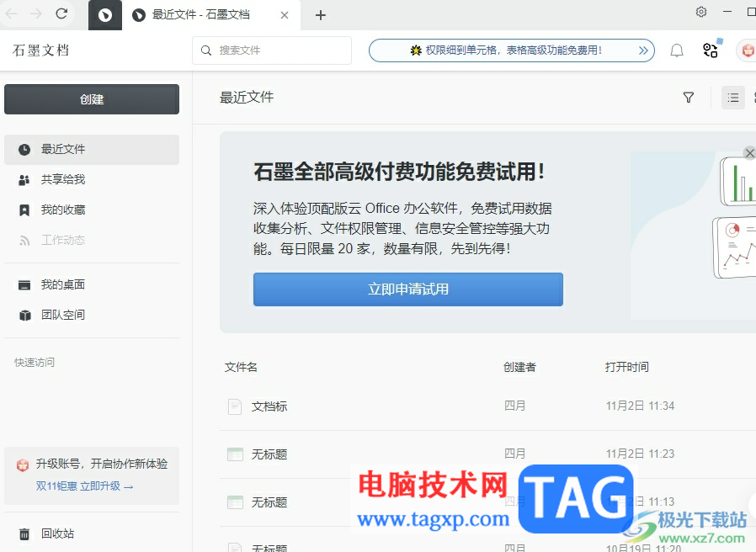Viewport: 756px width, 552px height.
Task: Click the 石墨文档 logo
Action: click(41, 50)
